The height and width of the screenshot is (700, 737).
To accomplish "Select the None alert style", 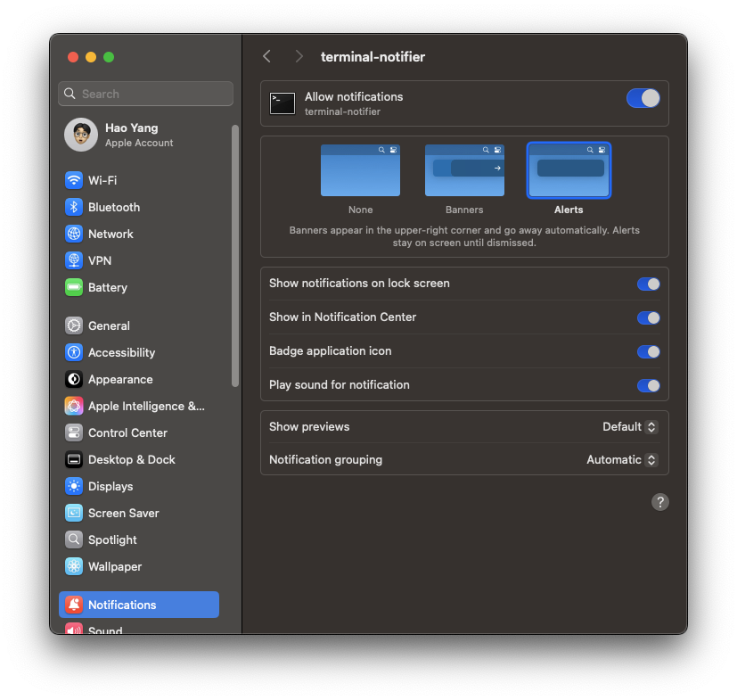I will click(x=360, y=169).
